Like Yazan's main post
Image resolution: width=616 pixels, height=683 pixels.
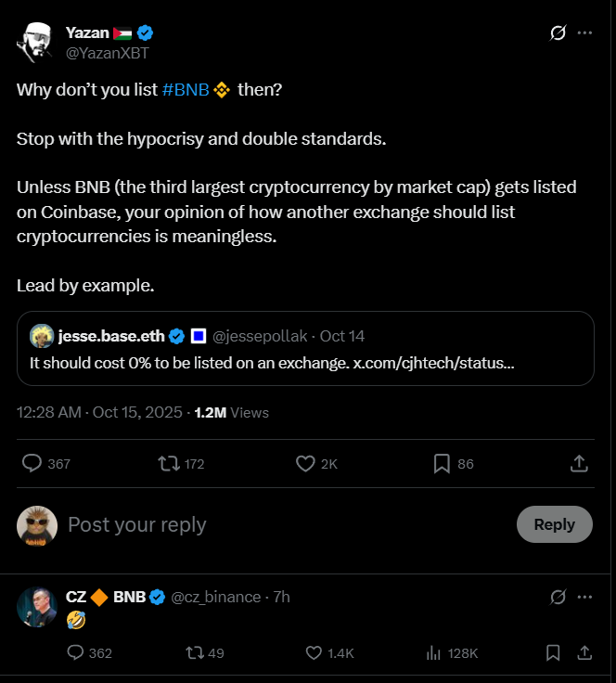pyautogui.click(x=306, y=463)
